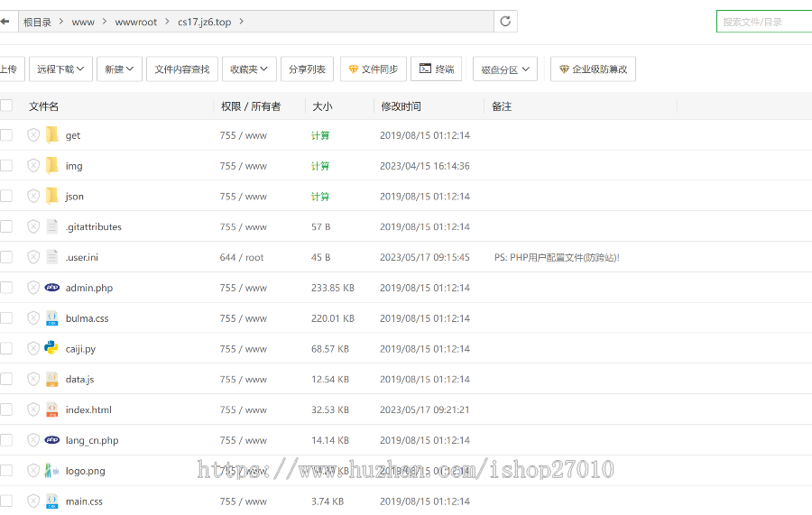Click the 企业级防篡改 button
Image resolution: width=812 pixels, height=515 pixels.
[x=593, y=69]
